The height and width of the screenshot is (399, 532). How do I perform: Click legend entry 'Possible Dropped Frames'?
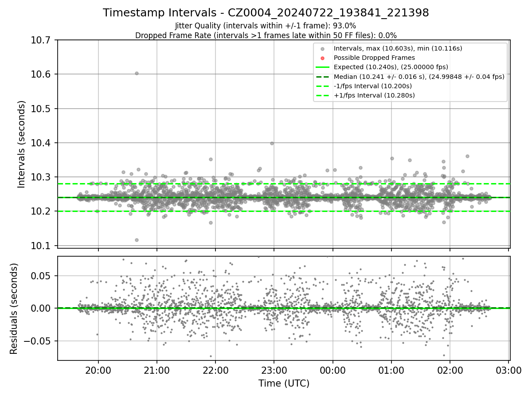pyautogui.click(x=374, y=58)
